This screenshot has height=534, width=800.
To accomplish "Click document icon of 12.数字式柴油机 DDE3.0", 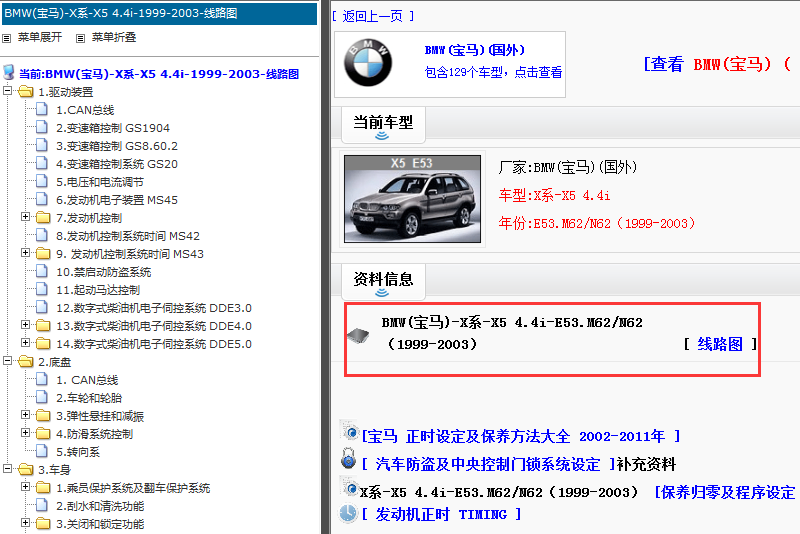I will click(42, 308).
